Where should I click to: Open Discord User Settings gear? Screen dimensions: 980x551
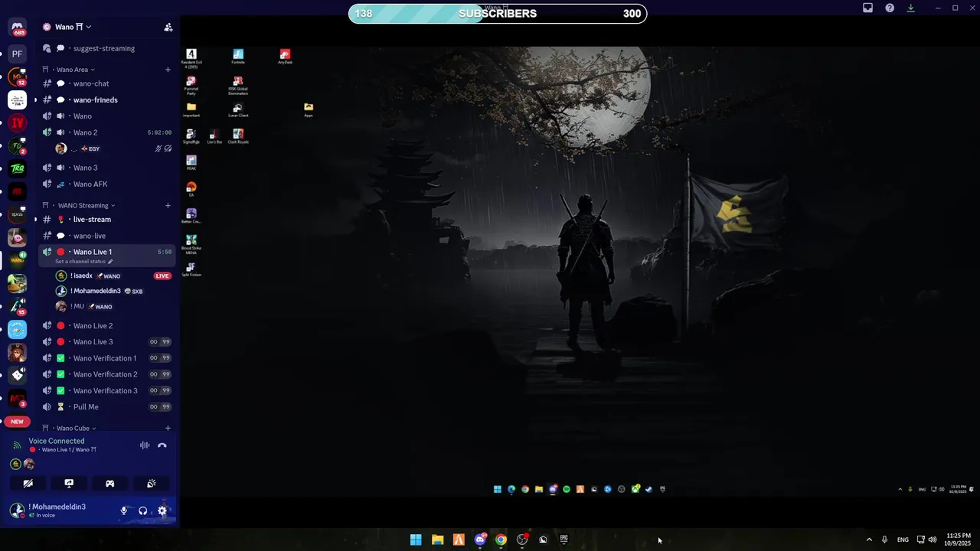(162, 510)
